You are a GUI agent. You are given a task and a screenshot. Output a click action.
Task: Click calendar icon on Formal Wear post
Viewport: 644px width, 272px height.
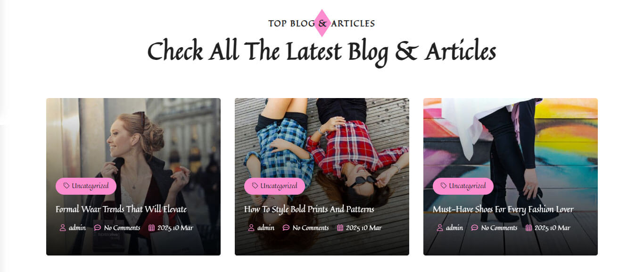(x=152, y=228)
